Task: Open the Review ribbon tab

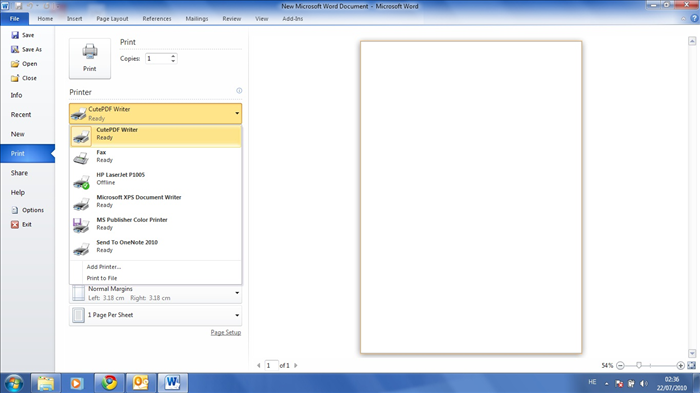Action: point(232,19)
